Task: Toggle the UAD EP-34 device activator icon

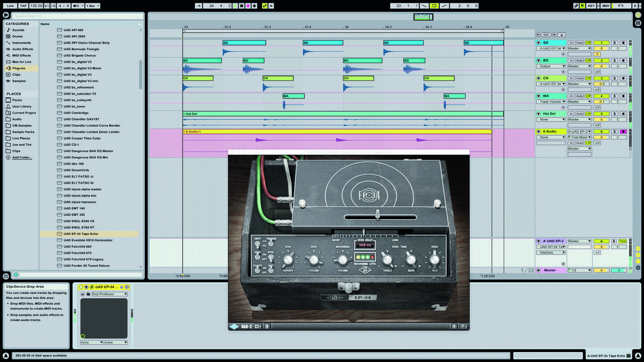Action: point(81,287)
